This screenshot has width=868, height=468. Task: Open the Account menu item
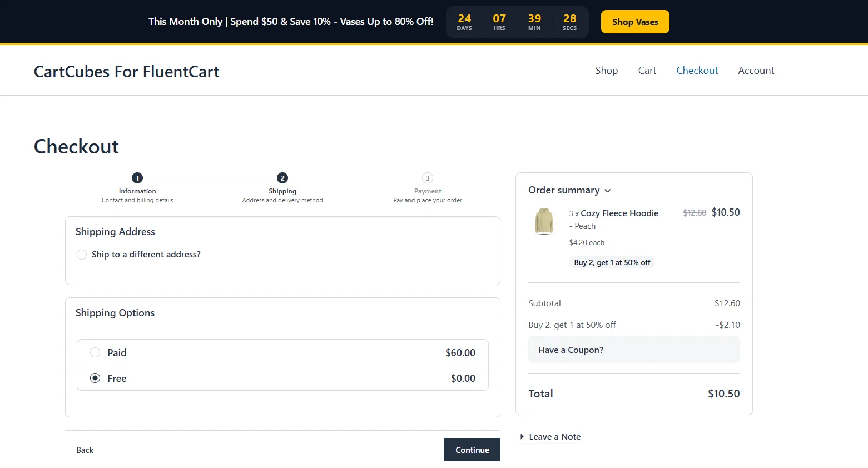click(756, 71)
